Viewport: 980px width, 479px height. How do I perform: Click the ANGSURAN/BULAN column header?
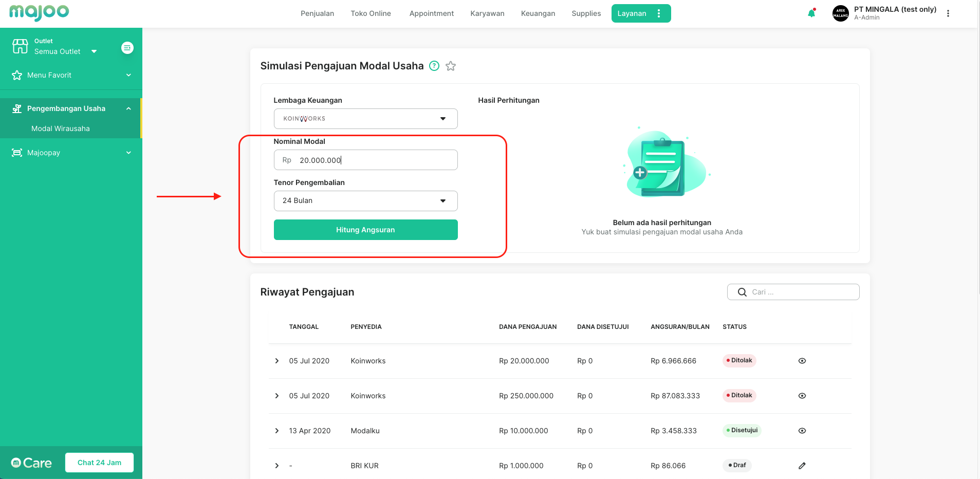[x=680, y=327]
